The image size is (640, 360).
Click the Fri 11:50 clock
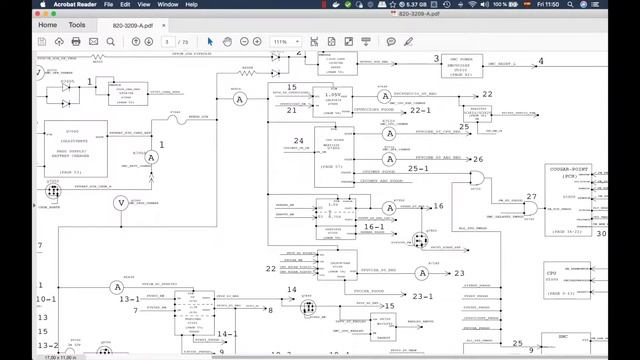coord(548,4)
